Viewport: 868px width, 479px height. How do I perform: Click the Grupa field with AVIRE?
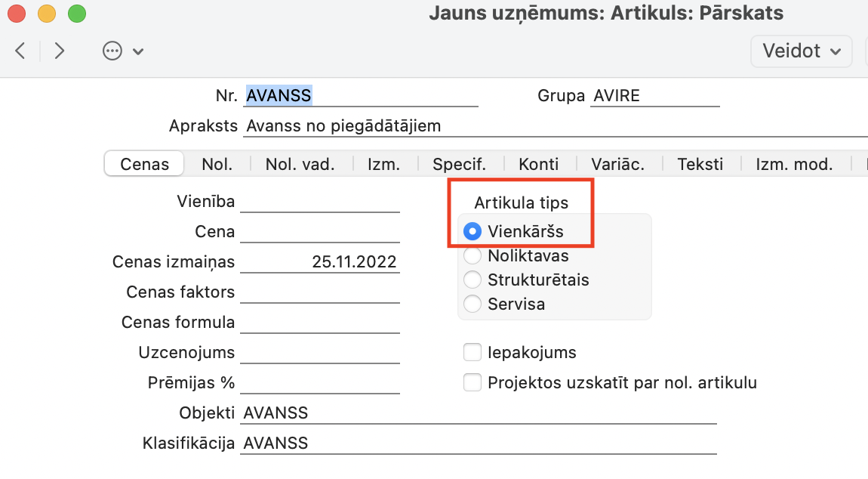coord(654,96)
